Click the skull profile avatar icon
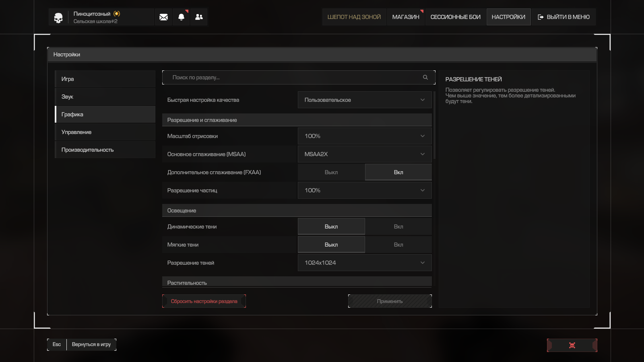Viewport: 644px width, 362px height. 58,18
